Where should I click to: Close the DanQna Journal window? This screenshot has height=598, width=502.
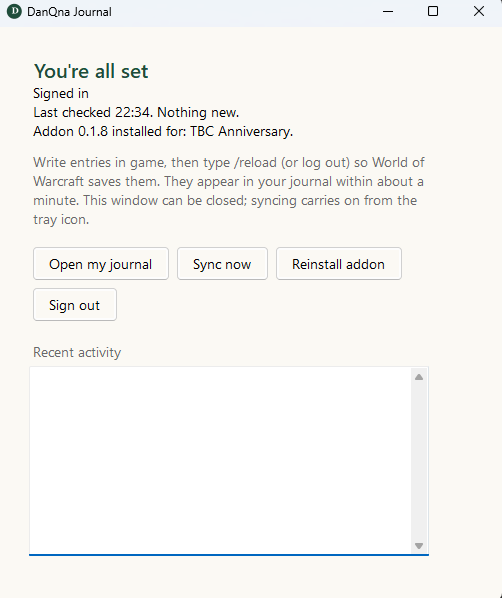pyautogui.click(x=479, y=11)
